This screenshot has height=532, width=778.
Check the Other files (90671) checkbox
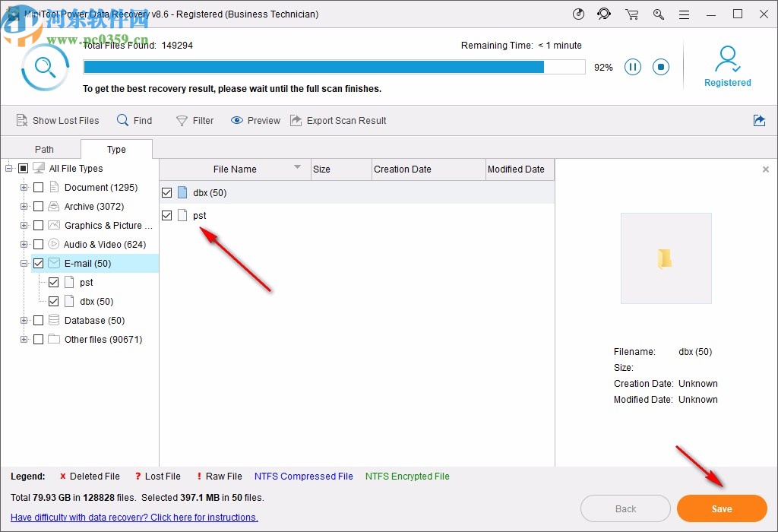tap(38, 340)
